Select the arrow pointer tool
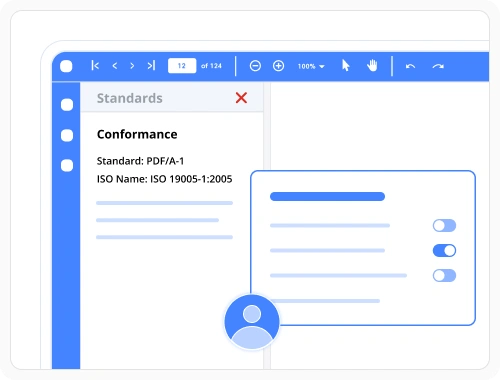Image resolution: width=500 pixels, height=380 pixels. tap(346, 65)
